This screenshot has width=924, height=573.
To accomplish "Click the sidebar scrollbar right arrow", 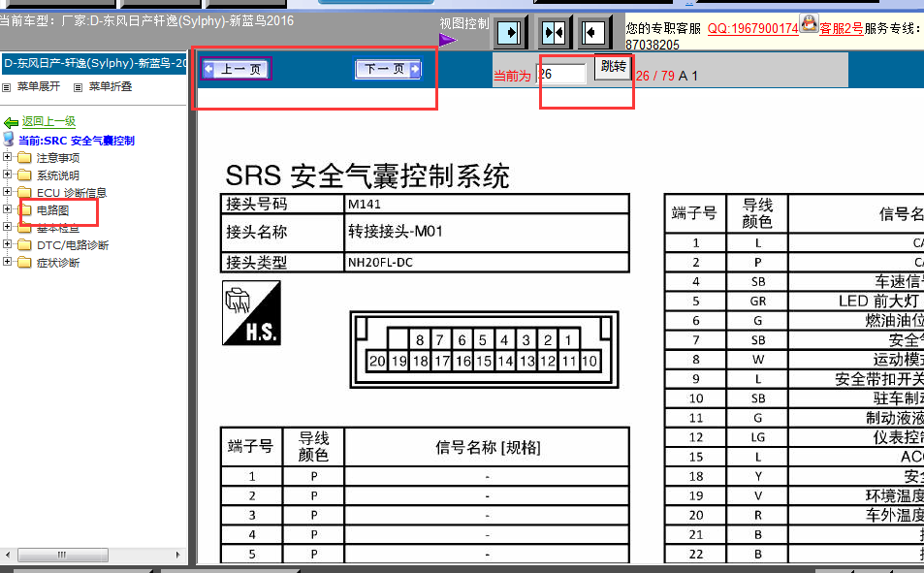I will (x=177, y=555).
